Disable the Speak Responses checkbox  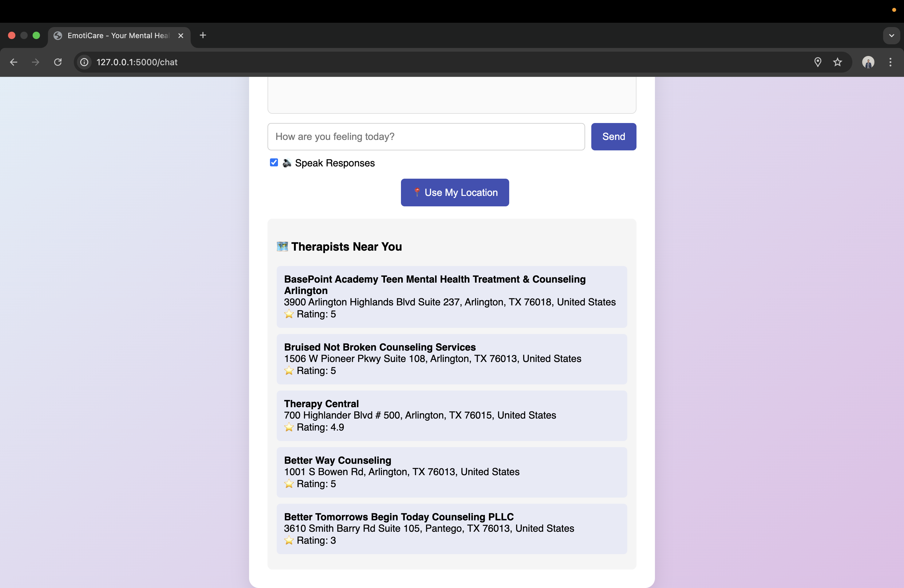(274, 163)
